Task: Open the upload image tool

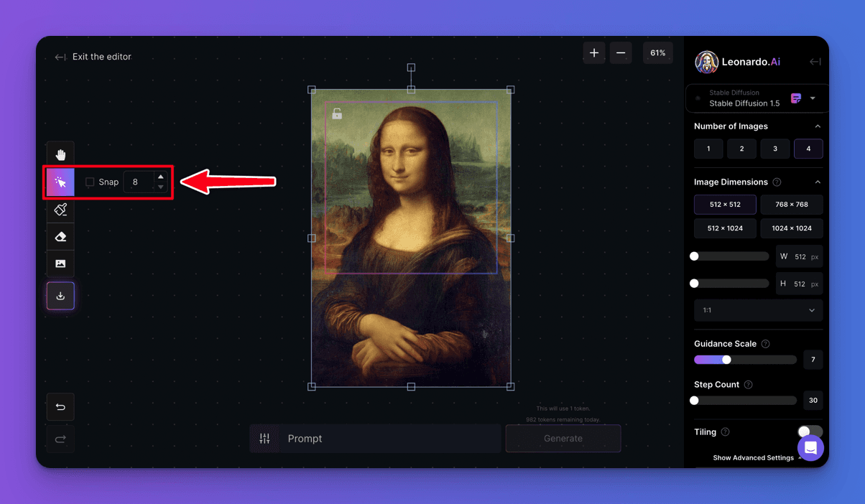Action: click(x=60, y=264)
